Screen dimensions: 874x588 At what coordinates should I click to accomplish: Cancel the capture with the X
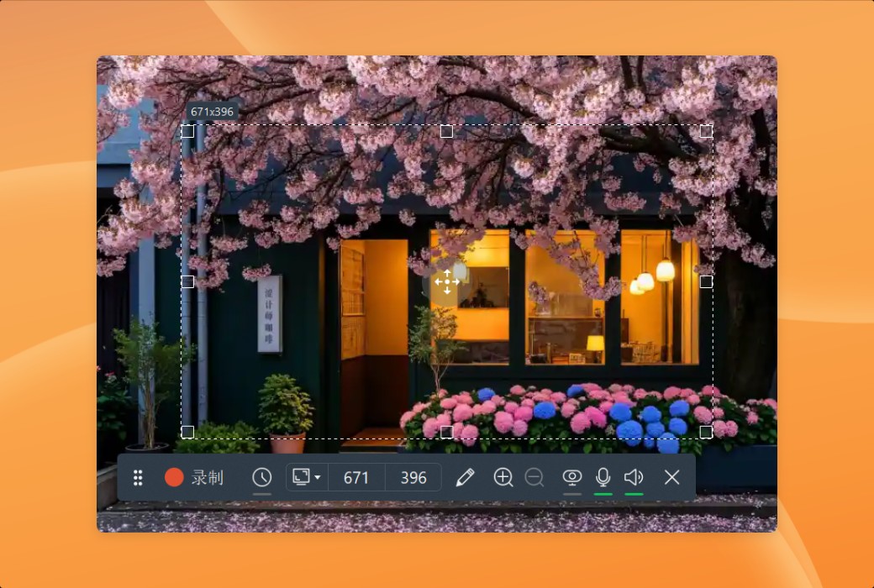pos(671,477)
